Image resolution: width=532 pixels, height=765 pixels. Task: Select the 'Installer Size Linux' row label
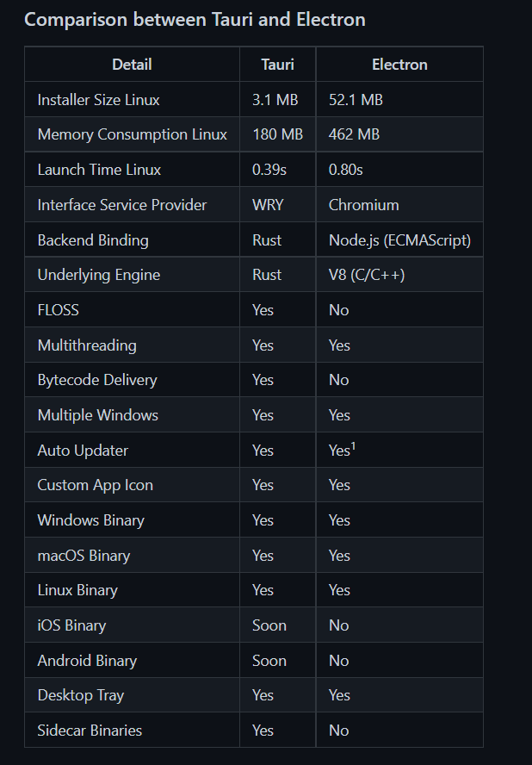pos(99,100)
